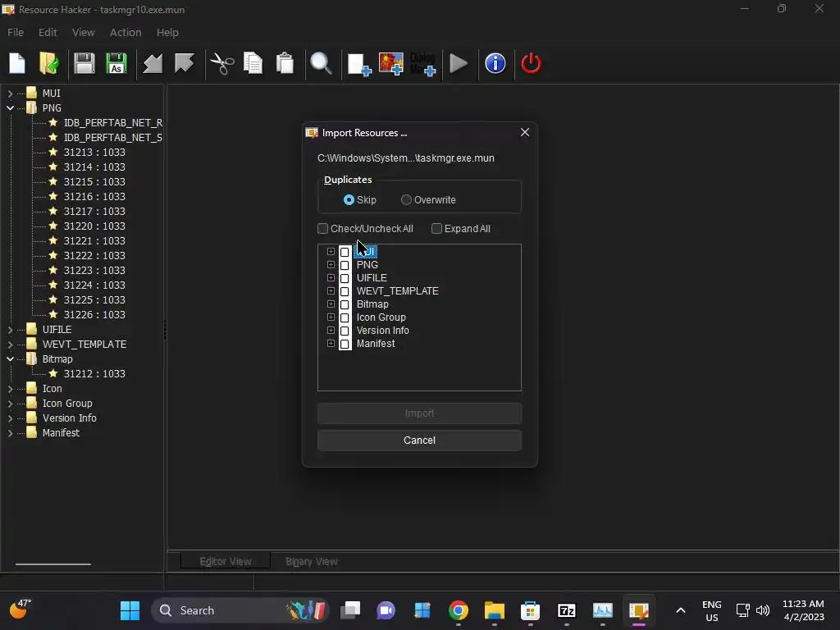Click the New blank script toolbar icon
Viewport: 840px width, 630px height.
click(17, 64)
